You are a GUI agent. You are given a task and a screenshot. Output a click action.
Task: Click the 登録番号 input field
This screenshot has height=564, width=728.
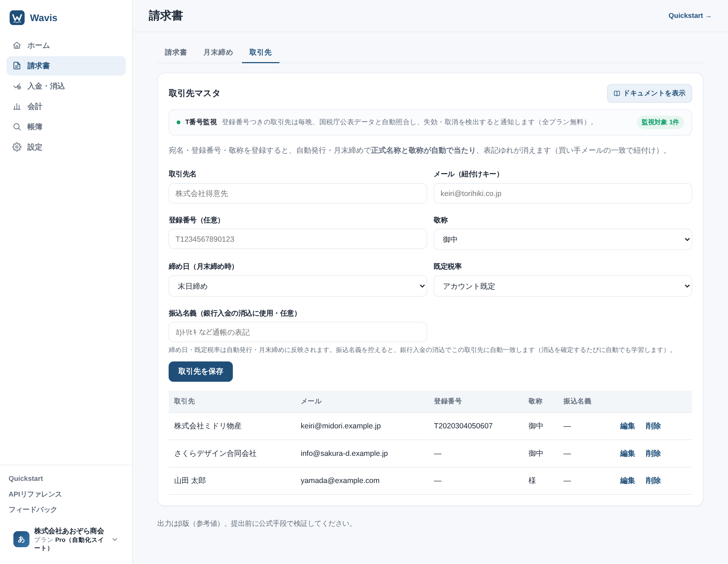[x=298, y=239]
